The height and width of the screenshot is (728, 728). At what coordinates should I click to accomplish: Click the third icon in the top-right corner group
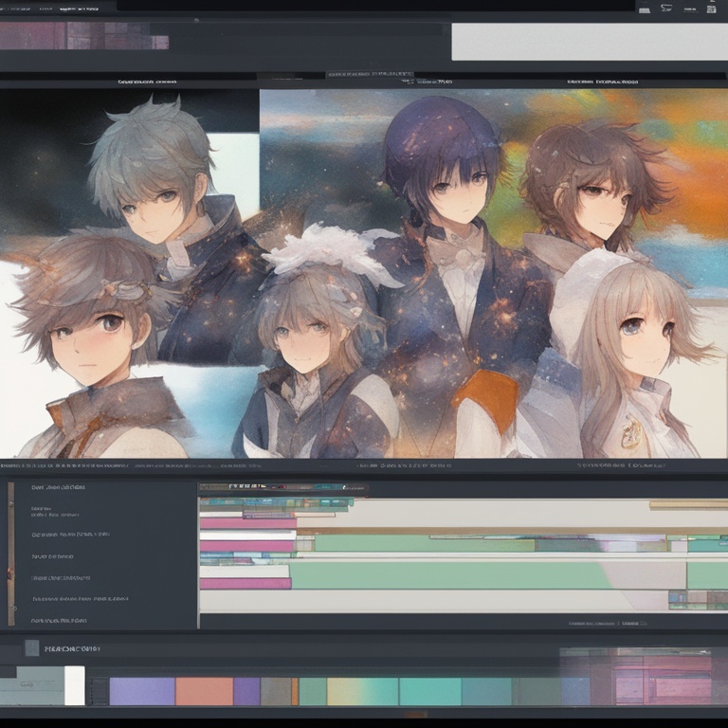coord(711,9)
